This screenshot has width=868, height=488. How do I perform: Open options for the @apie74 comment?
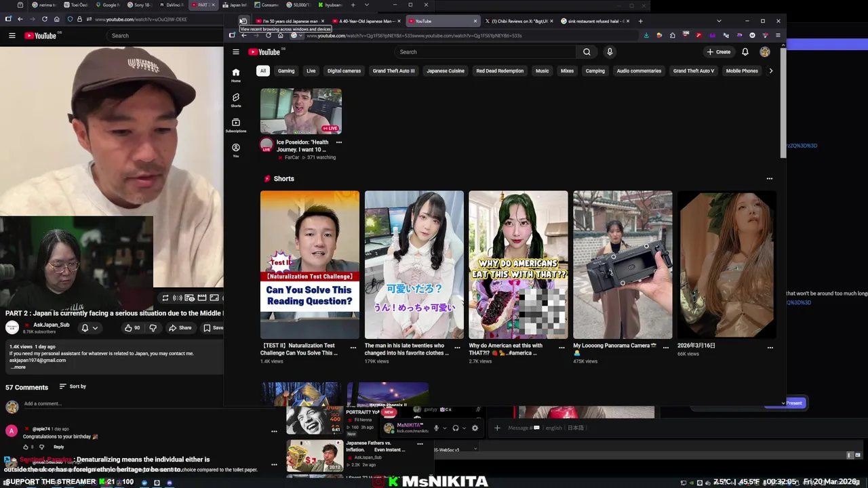point(274,431)
